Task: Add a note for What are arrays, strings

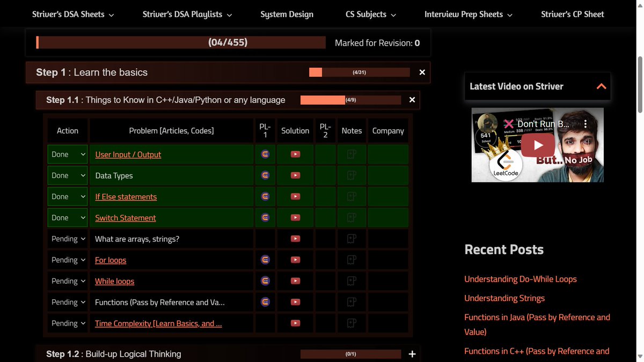Action: (x=352, y=239)
